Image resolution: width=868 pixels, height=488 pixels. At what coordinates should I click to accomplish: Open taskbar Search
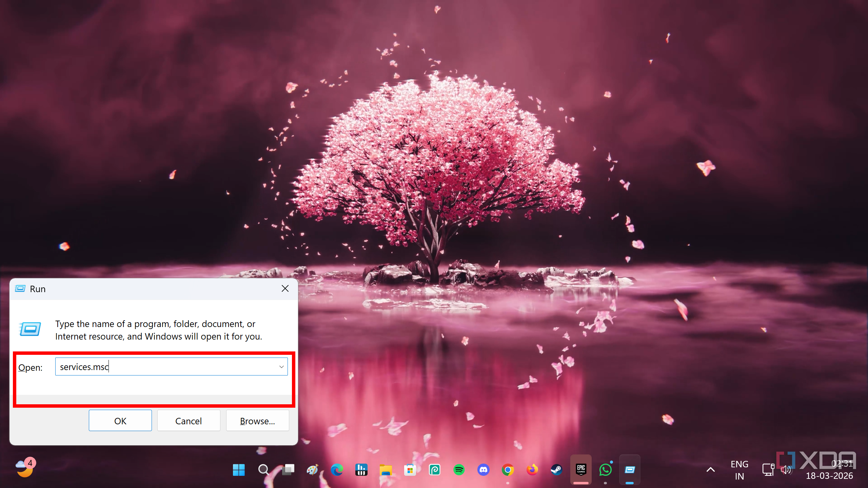pos(263,470)
